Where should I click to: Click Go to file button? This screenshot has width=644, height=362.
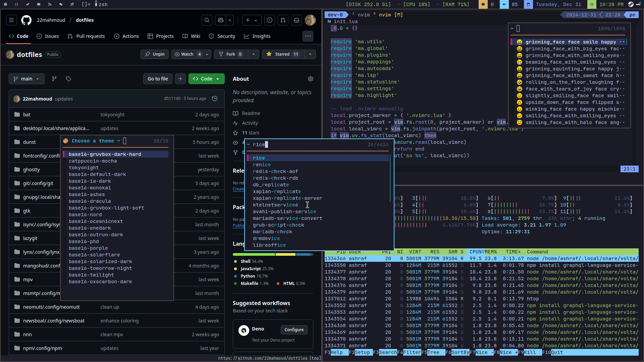(x=158, y=79)
